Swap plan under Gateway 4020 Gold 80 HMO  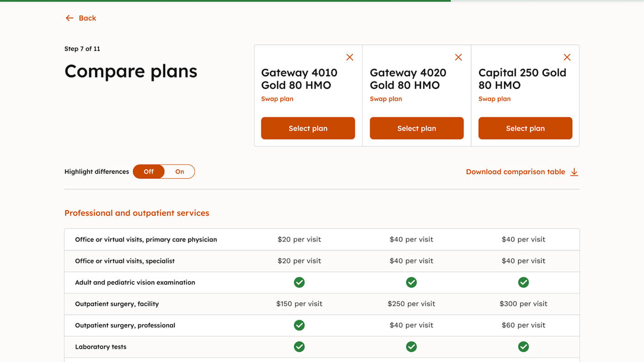coord(386,98)
